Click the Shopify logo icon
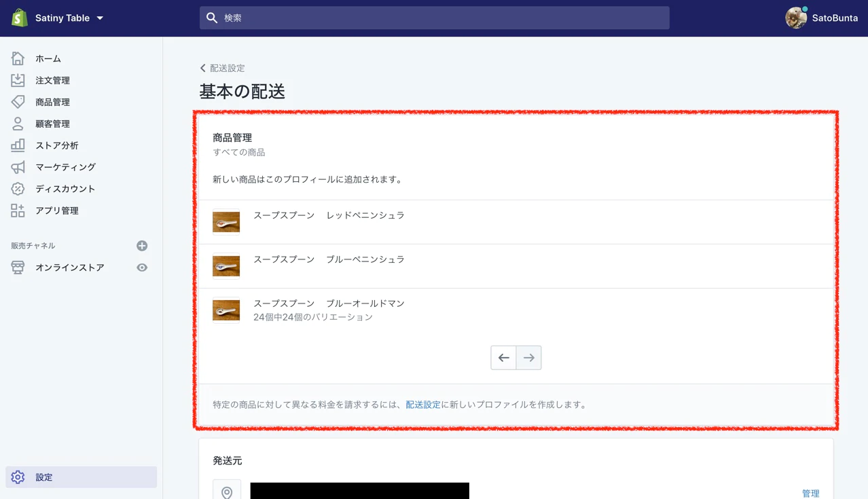The height and width of the screenshot is (499, 868). (19, 18)
